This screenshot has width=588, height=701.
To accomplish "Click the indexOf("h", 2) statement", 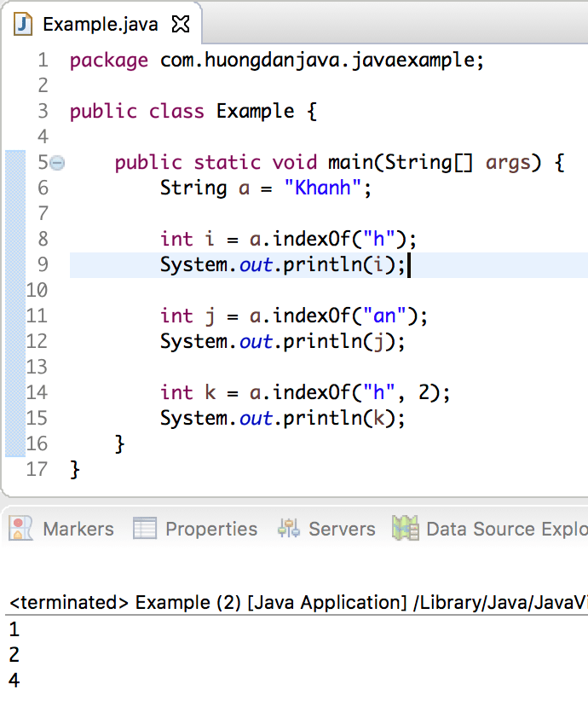I will click(305, 393).
